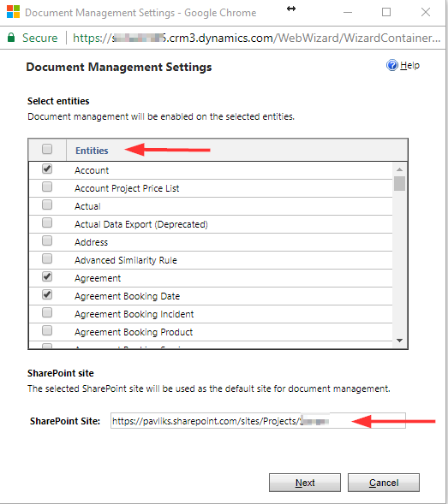Select the Address row text
This screenshot has width=448, height=504.
pos(91,242)
